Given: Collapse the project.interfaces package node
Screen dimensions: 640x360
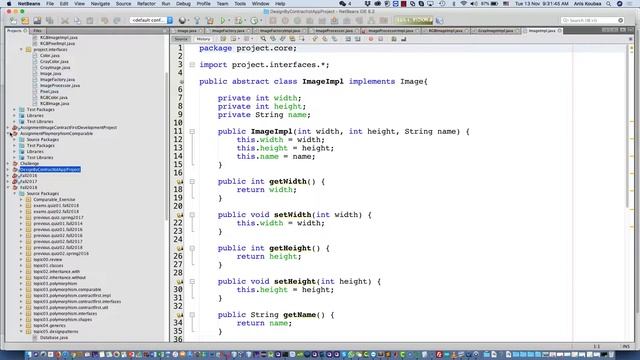Looking at the screenshot, I should pyautogui.click(x=22, y=49).
